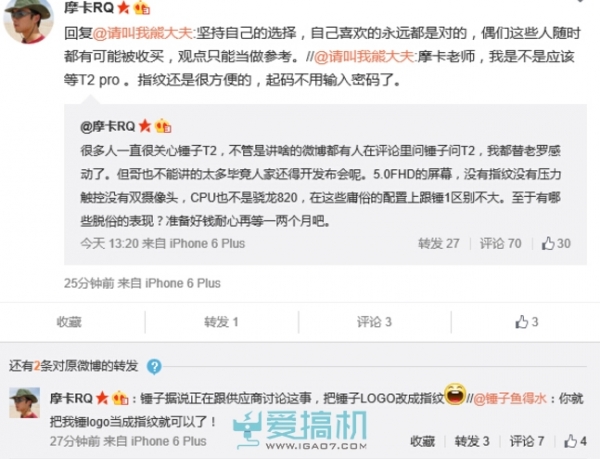Viewport: 600px width, 459px height.
Task: Like the main post showing 3 likes
Action: [x=527, y=322]
